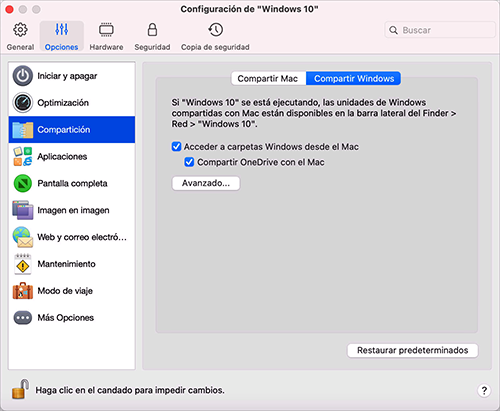Select Imagen en imagen label
Image resolution: width=500 pixels, height=411 pixels.
[x=73, y=210]
